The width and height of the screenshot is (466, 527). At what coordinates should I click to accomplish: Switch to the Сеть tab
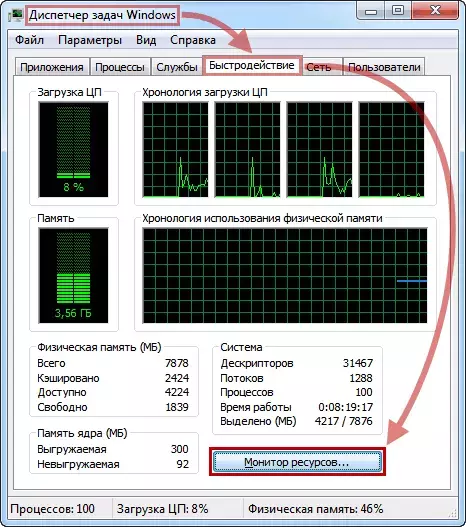coord(319,67)
